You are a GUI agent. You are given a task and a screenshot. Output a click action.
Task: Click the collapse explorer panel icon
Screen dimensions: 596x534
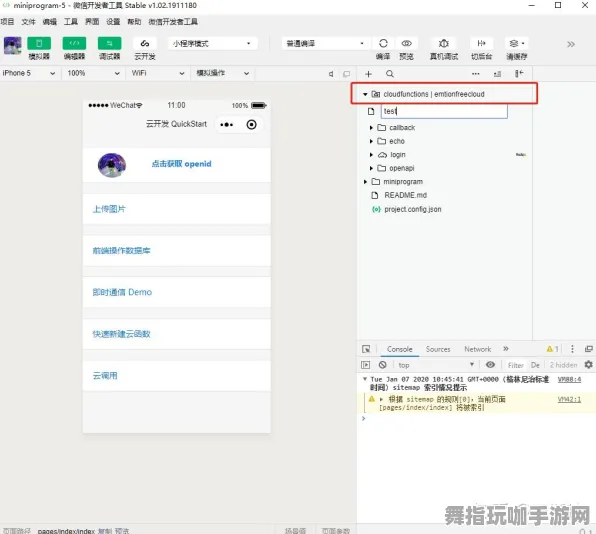(519, 74)
